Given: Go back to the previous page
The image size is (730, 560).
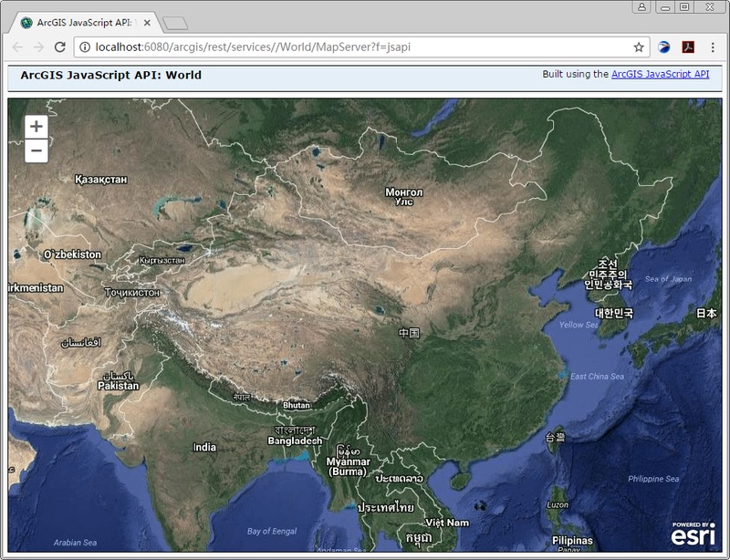Looking at the screenshot, I should 17,47.
